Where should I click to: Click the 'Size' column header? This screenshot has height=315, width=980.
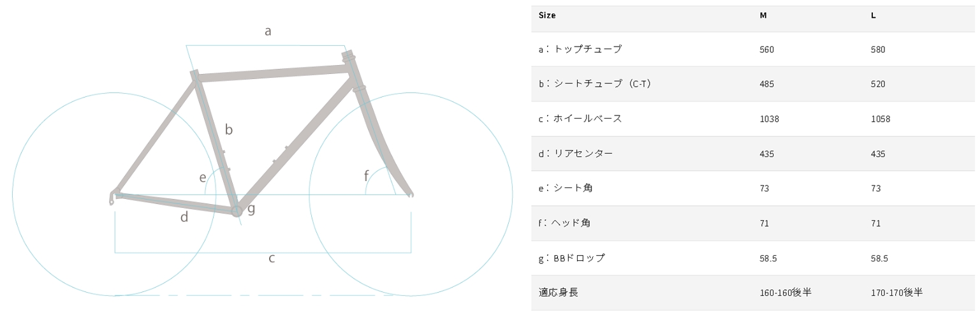click(547, 15)
